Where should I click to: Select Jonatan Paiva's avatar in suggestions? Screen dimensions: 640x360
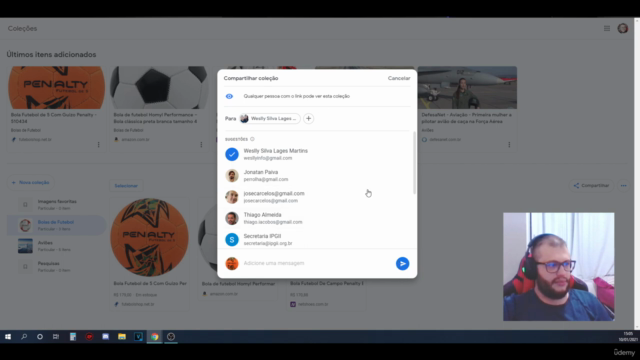232,176
